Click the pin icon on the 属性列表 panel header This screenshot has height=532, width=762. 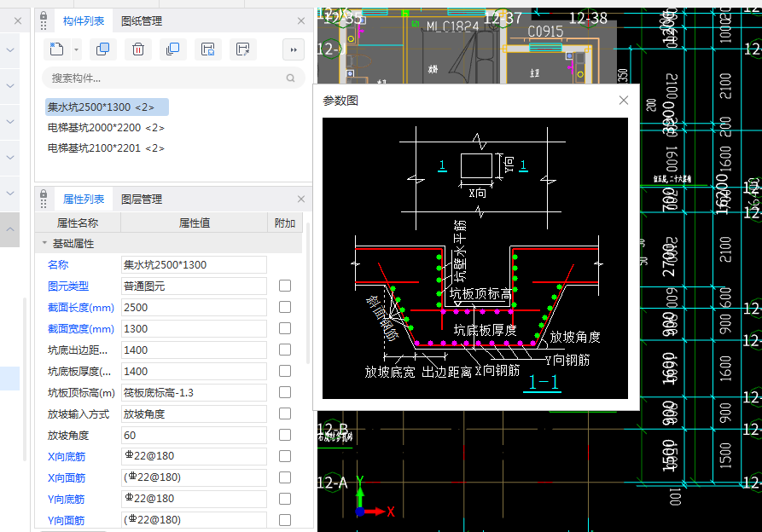[43, 199]
